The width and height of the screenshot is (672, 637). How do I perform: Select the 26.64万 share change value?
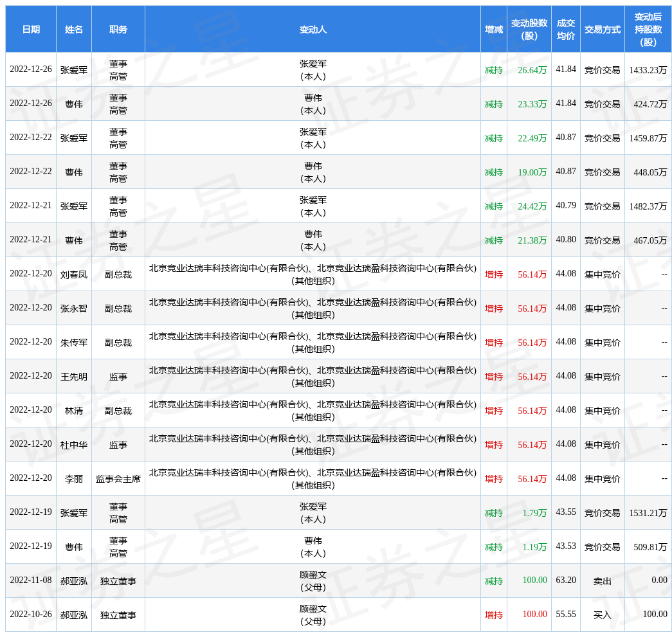click(x=532, y=70)
